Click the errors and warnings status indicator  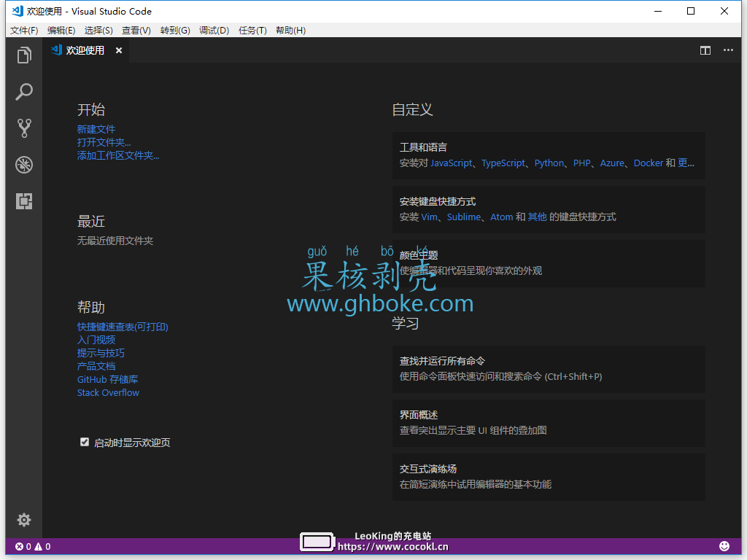point(33,547)
